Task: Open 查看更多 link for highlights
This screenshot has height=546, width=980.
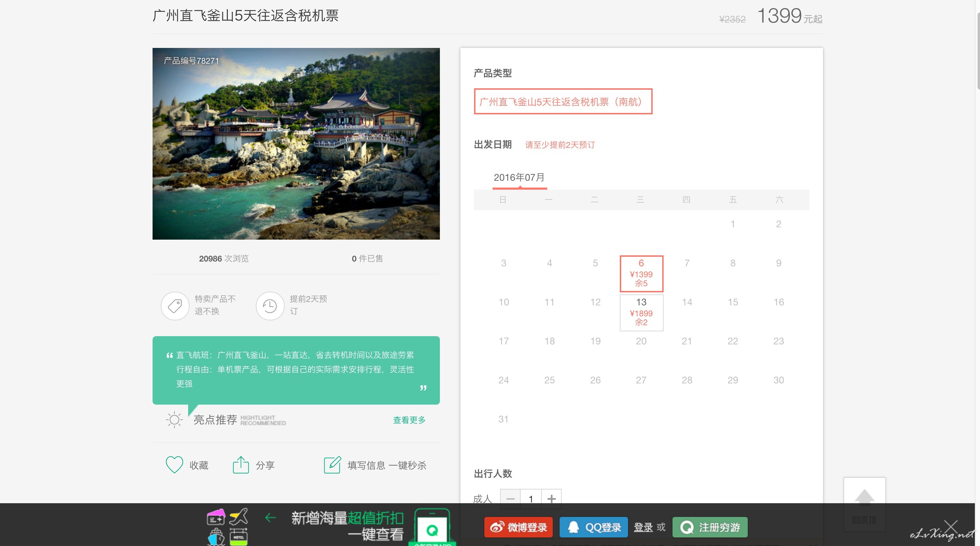Action: point(409,420)
